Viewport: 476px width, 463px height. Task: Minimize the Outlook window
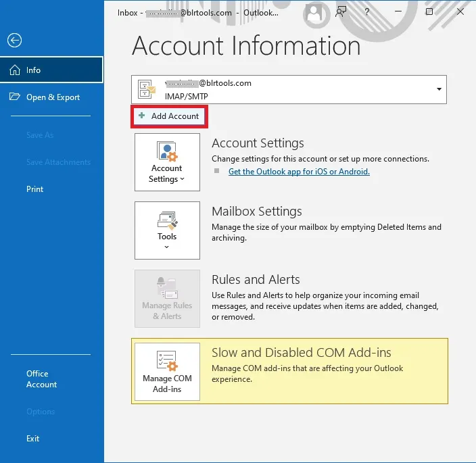tap(398, 11)
